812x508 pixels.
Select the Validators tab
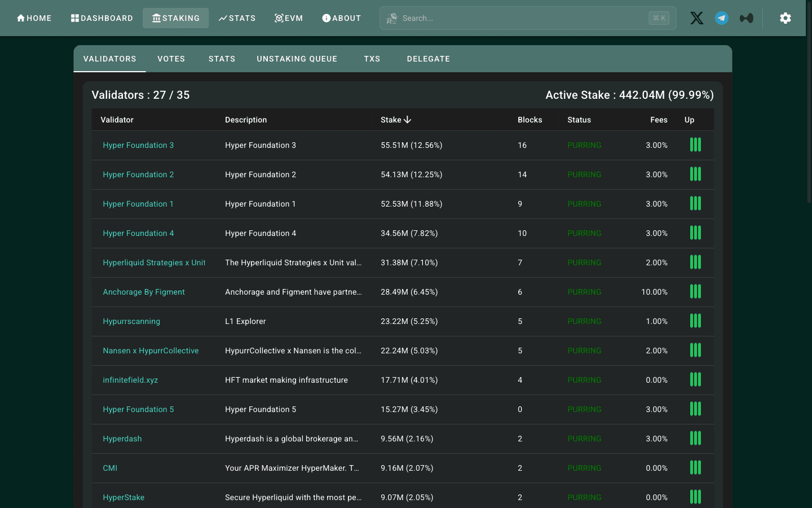110,59
